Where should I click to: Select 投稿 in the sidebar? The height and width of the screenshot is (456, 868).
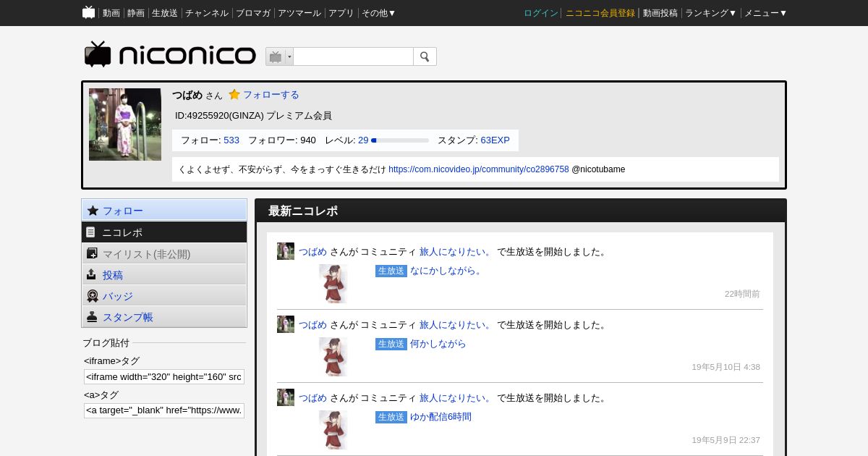(164, 274)
